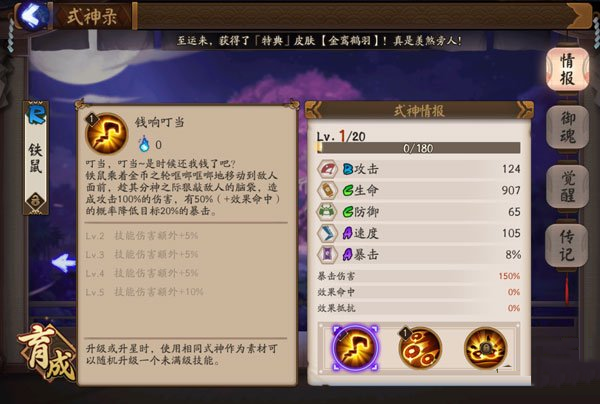
Task: Click the 金鸾鹤羽 skin announcement banner
Action: point(319,41)
